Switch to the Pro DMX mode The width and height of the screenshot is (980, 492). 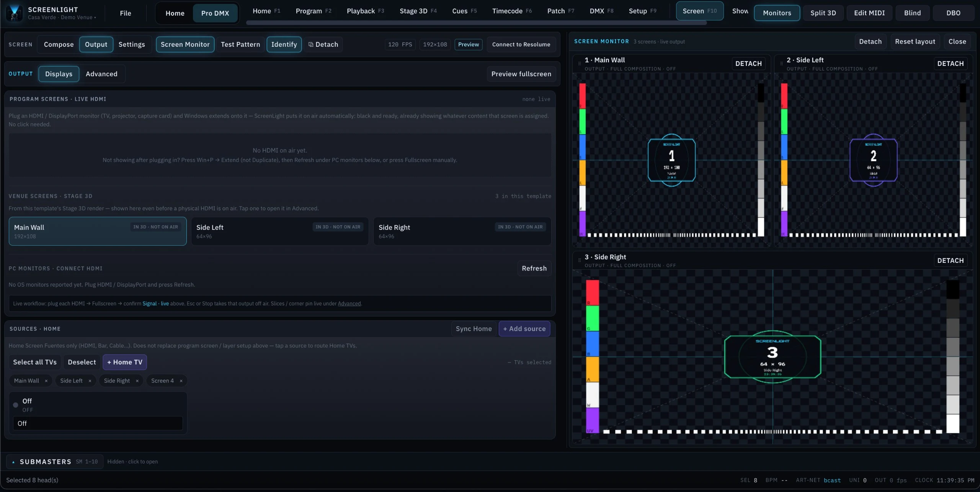215,13
